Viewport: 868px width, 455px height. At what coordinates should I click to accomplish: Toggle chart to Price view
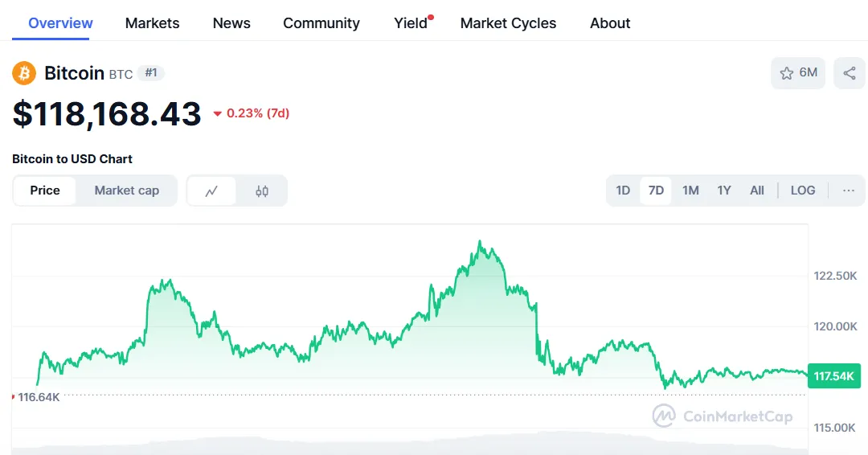tap(45, 191)
